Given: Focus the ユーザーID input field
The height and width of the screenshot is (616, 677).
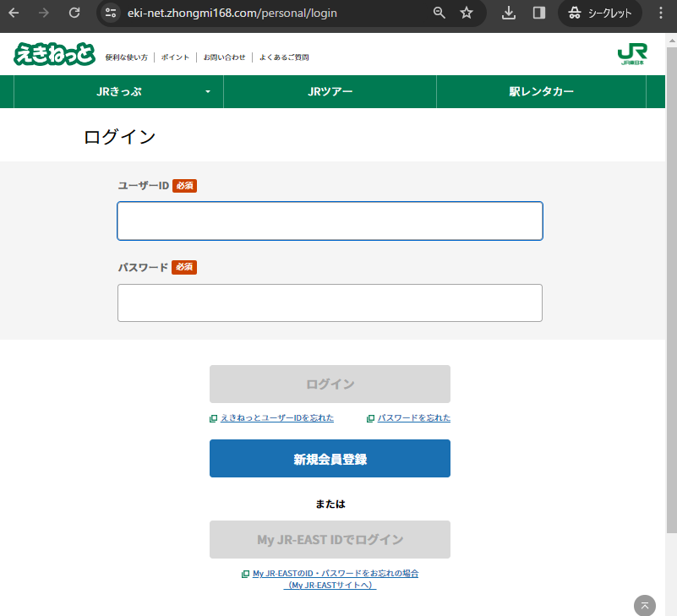Looking at the screenshot, I should (x=330, y=221).
